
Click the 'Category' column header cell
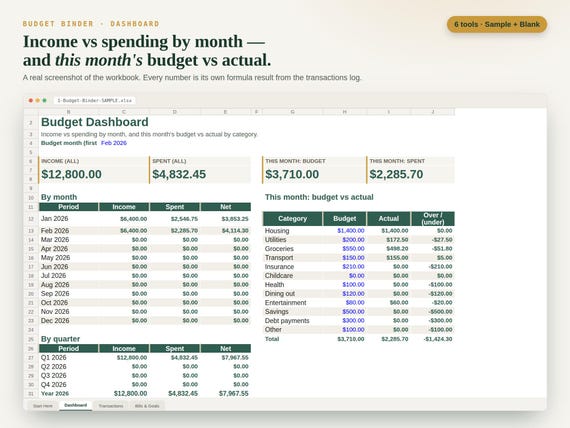pyautogui.click(x=293, y=219)
